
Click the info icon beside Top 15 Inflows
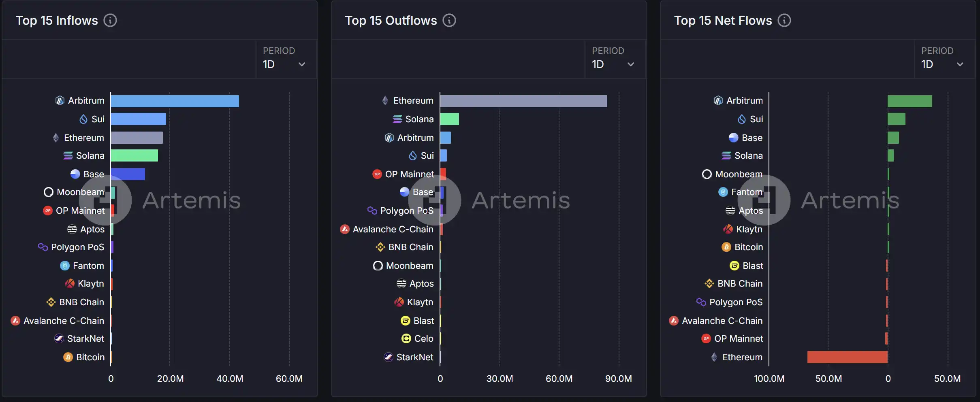[110, 20]
